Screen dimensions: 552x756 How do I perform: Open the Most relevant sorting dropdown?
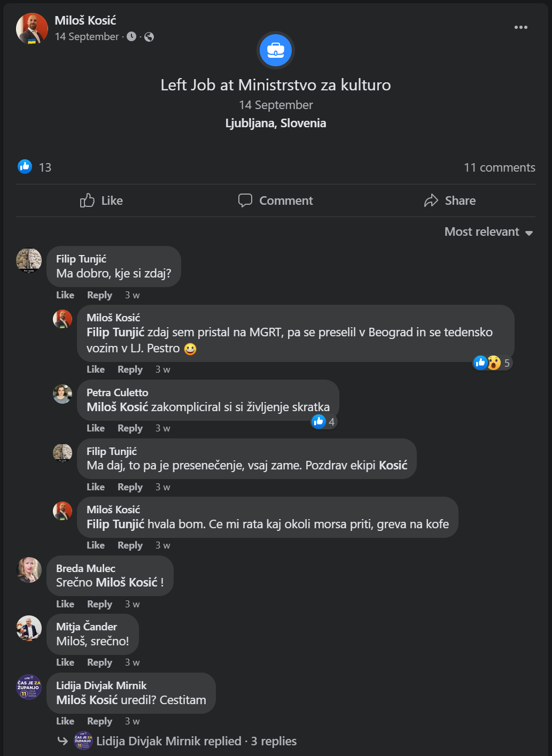click(x=488, y=232)
